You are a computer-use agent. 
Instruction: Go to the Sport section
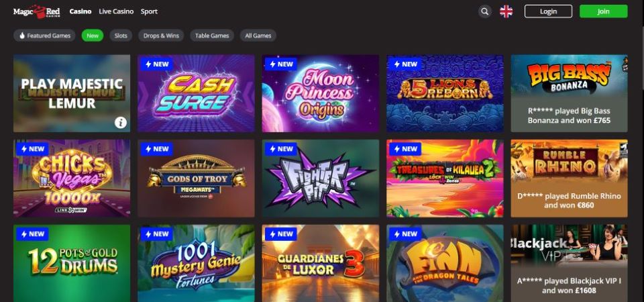[149, 11]
